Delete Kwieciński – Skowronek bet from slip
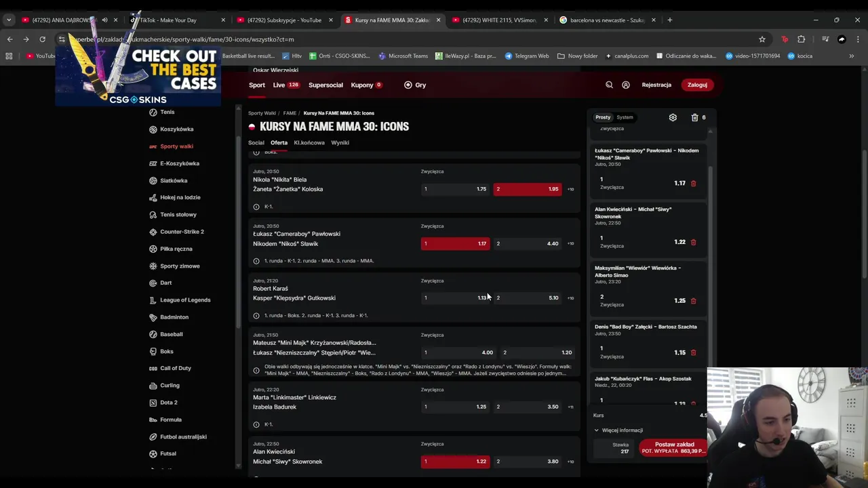 [693, 242]
